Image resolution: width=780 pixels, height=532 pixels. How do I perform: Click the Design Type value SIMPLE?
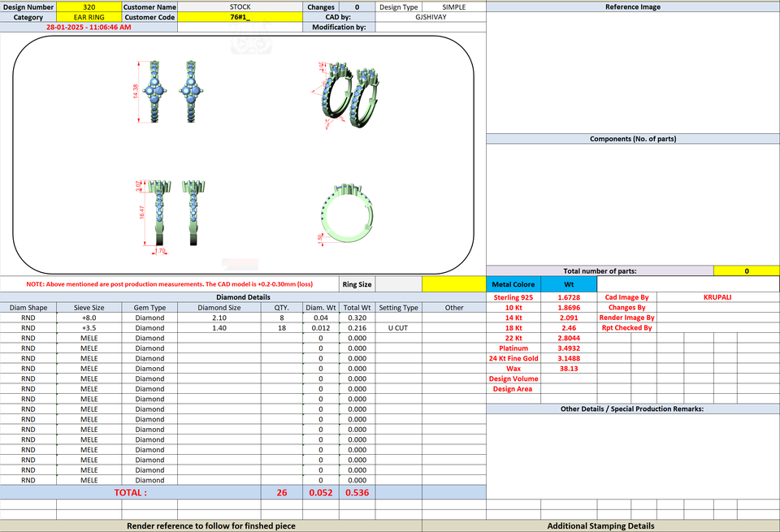(x=454, y=7)
